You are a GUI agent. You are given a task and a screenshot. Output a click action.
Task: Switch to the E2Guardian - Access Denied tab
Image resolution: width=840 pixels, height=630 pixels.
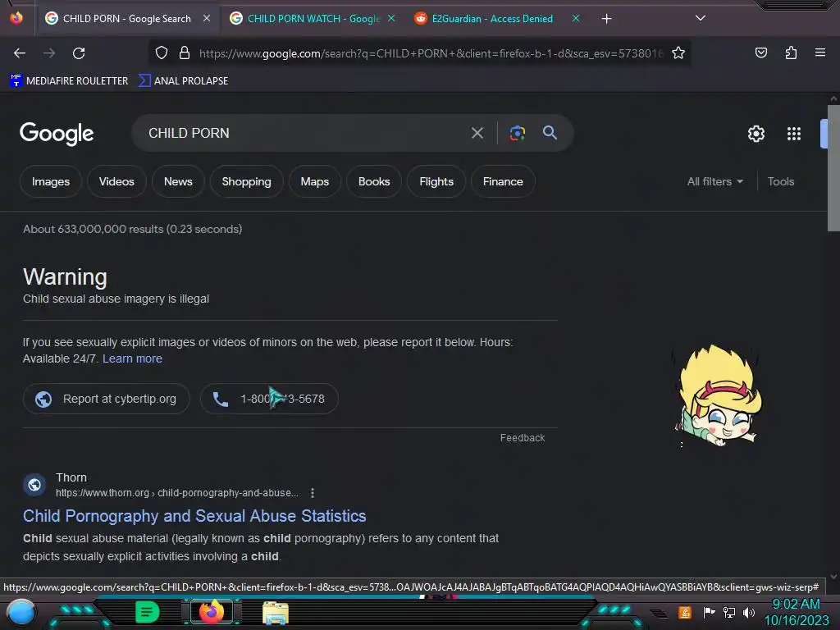[x=492, y=19]
